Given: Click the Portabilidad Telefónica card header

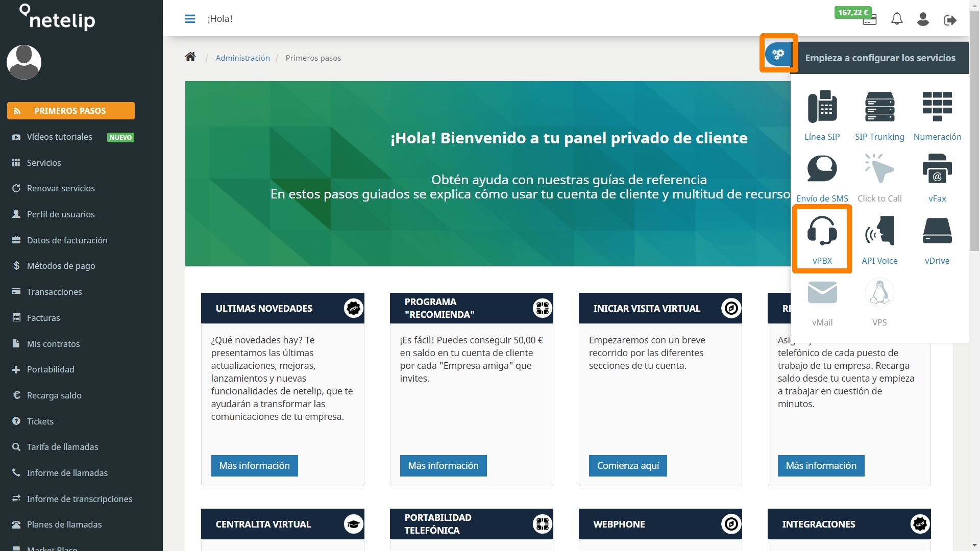Looking at the screenshot, I should 471,524.
